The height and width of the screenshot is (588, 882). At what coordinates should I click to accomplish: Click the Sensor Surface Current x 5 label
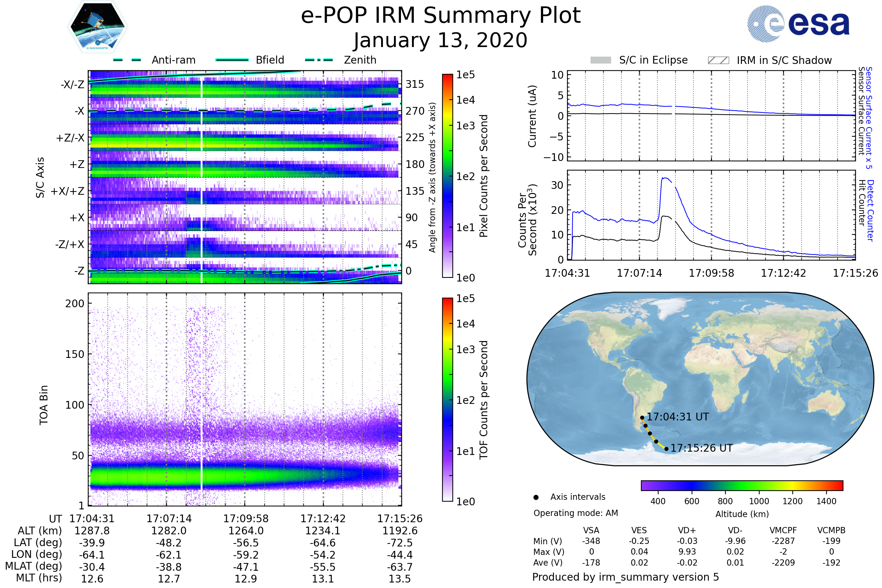(x=868, y=118)
